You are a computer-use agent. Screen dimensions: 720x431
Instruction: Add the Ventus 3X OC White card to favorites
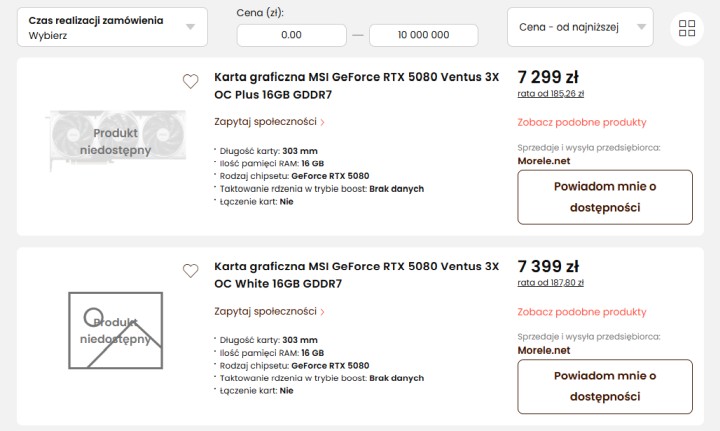(x=190, y=271)
